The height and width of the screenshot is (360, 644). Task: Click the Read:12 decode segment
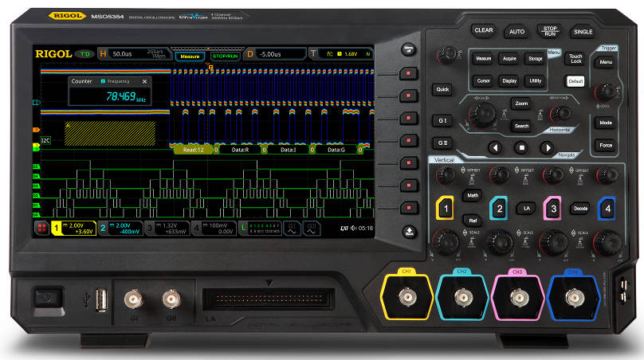tap(193, 150)
